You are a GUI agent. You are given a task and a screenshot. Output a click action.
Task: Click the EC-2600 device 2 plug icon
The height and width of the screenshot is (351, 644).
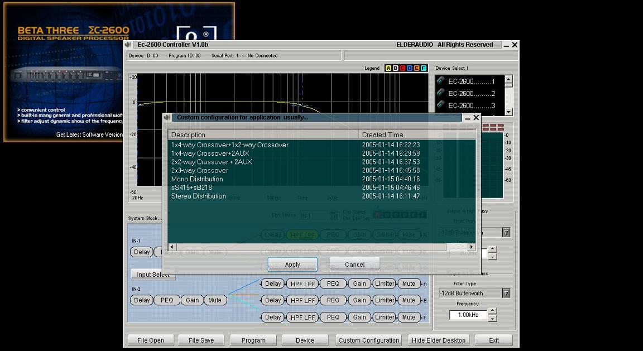441,93
